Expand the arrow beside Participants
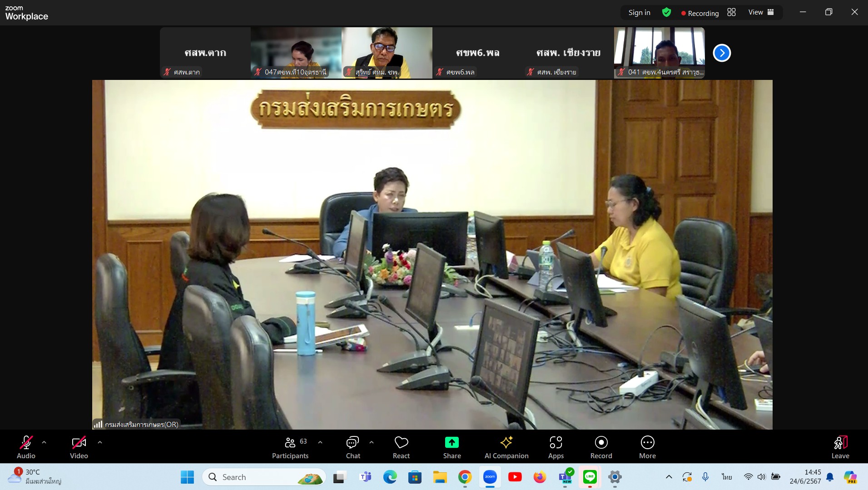Screen dimensions: 868x490 pos(320,442)
